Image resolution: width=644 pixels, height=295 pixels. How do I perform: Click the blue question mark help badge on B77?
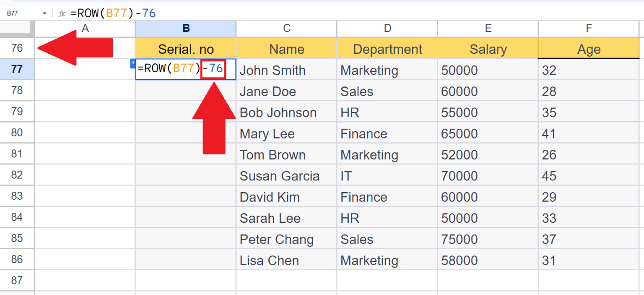[132, 64]
